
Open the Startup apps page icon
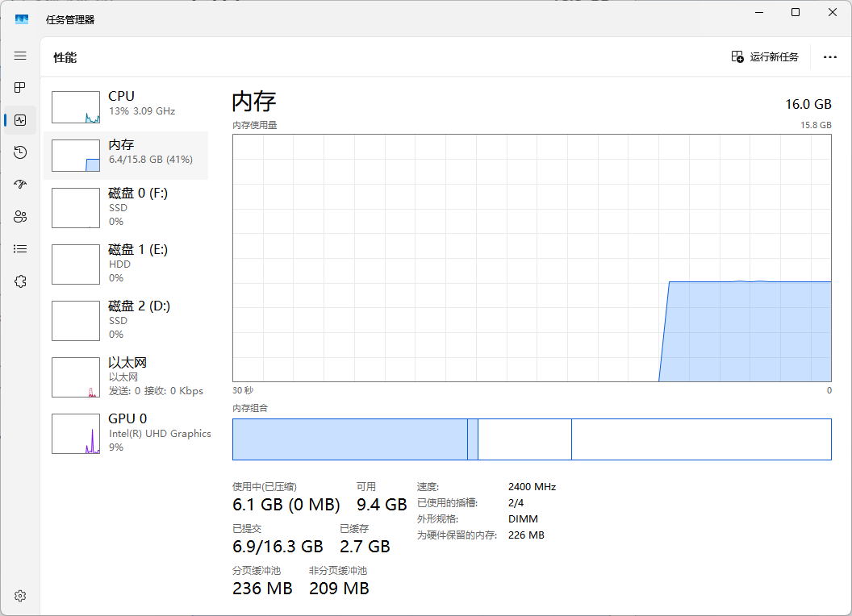pos(20,185)
